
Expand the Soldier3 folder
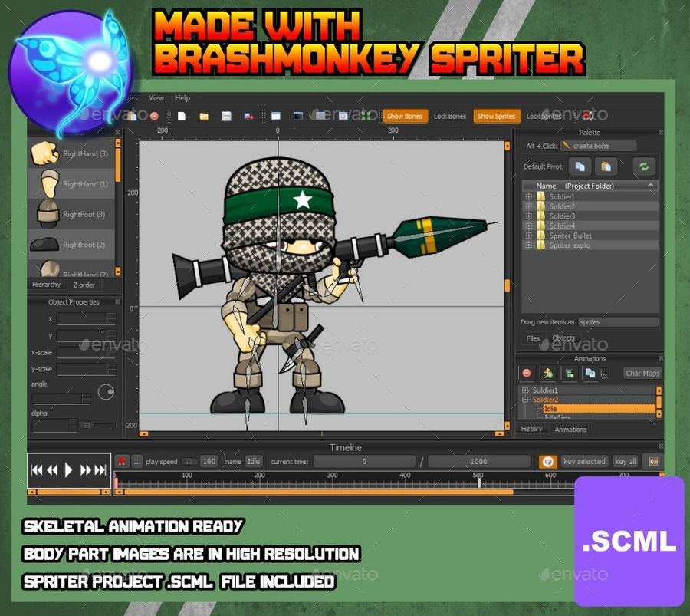tap(528, 216)
